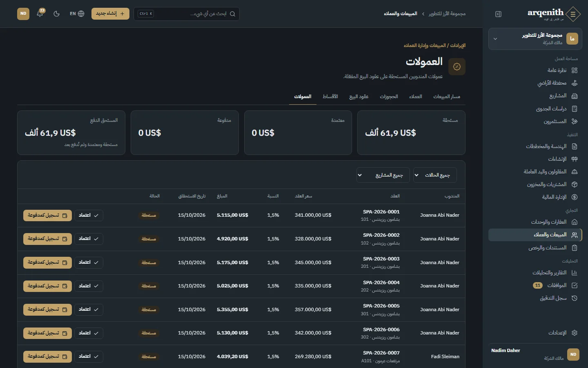The width and height of the screenshot is (588, 368).
Task: Open المستندات والرخص sidebar item
Action: click(x=535, y=248)
